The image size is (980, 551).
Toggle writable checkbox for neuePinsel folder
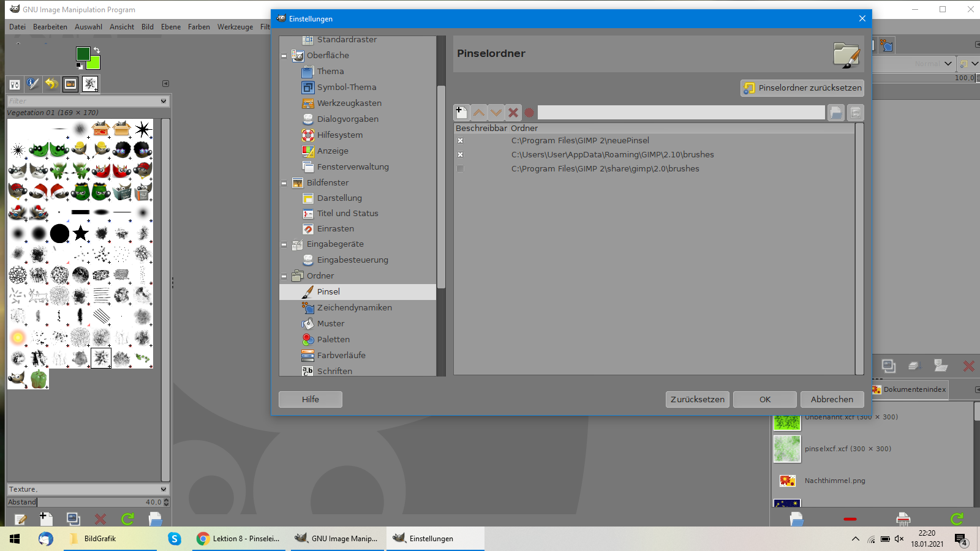[461, 141]
